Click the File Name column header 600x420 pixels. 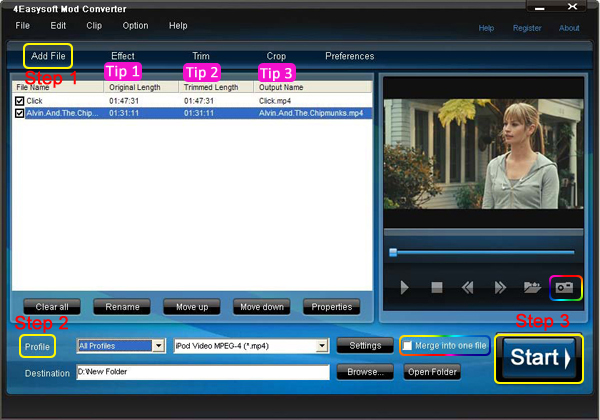click(58, 87)
